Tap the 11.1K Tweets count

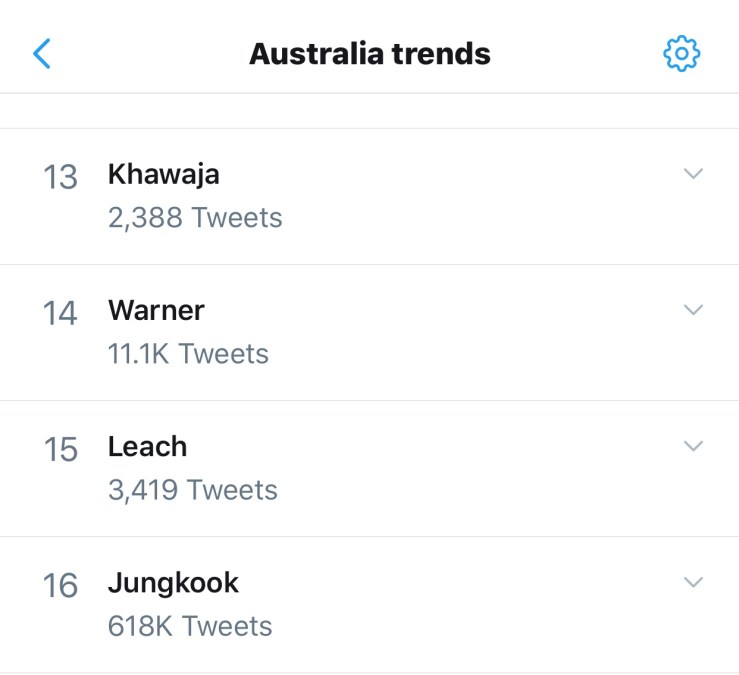[x=188, y=354]
